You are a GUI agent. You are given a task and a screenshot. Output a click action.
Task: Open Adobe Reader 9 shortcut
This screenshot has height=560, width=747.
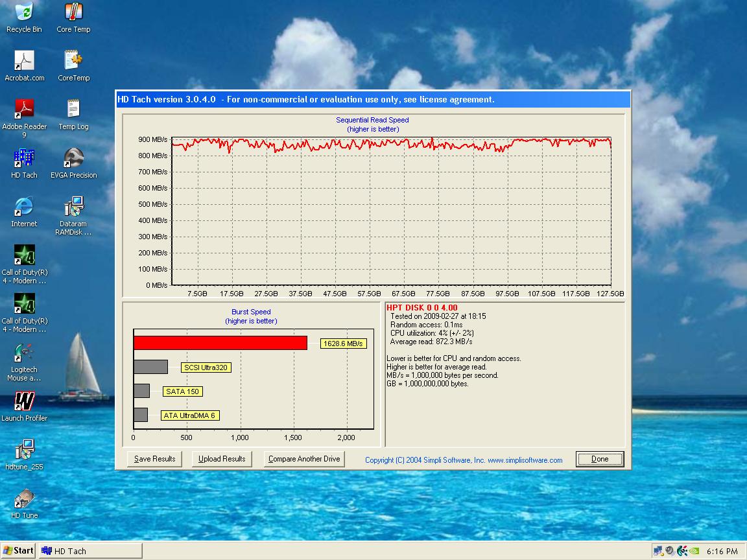24,118
